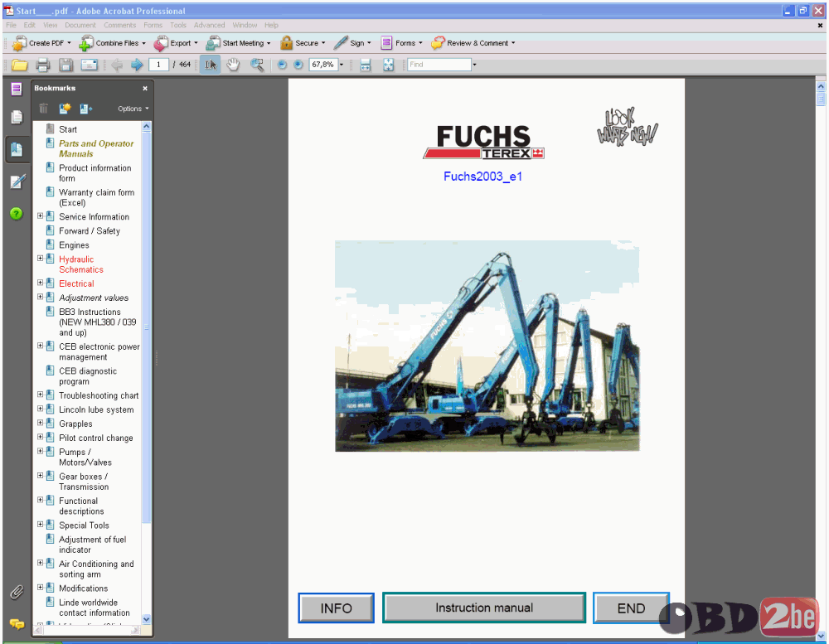Open the Comments panel icon

point(17,624)
